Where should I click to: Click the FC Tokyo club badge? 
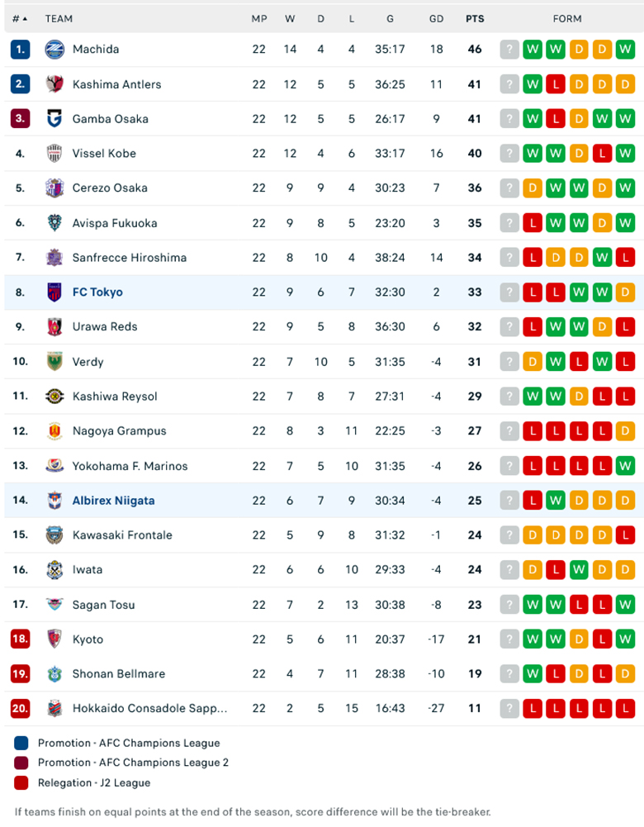point(54,292)
